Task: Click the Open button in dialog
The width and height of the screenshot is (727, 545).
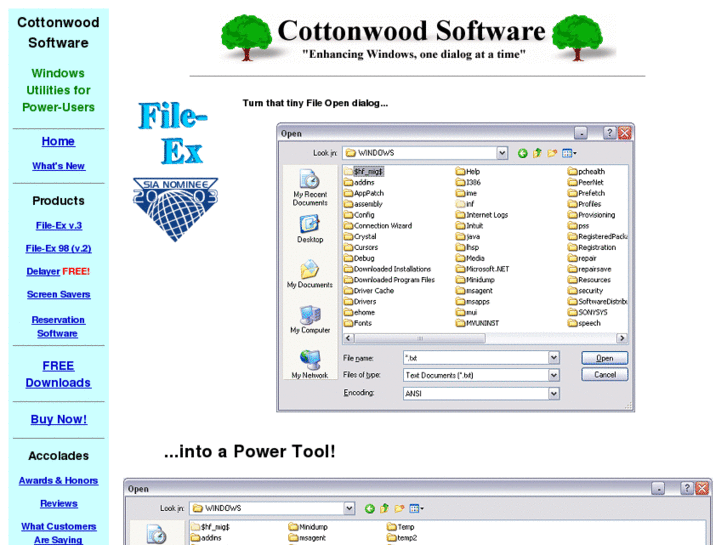Action: (605, 358)
